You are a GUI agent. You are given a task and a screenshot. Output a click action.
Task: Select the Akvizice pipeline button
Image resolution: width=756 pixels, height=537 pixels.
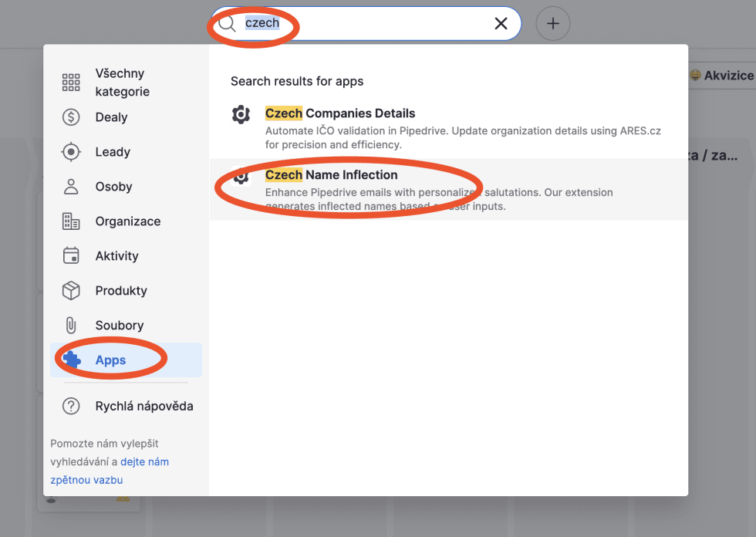click(721, 76)
